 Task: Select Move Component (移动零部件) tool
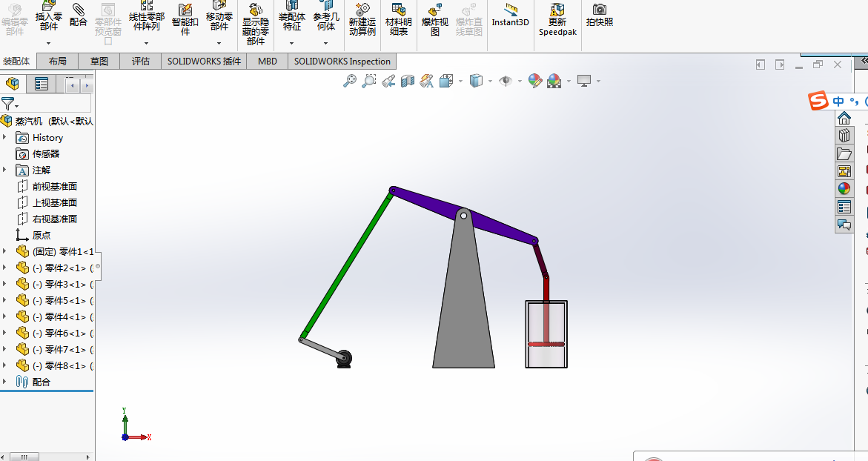coord(219,16)
